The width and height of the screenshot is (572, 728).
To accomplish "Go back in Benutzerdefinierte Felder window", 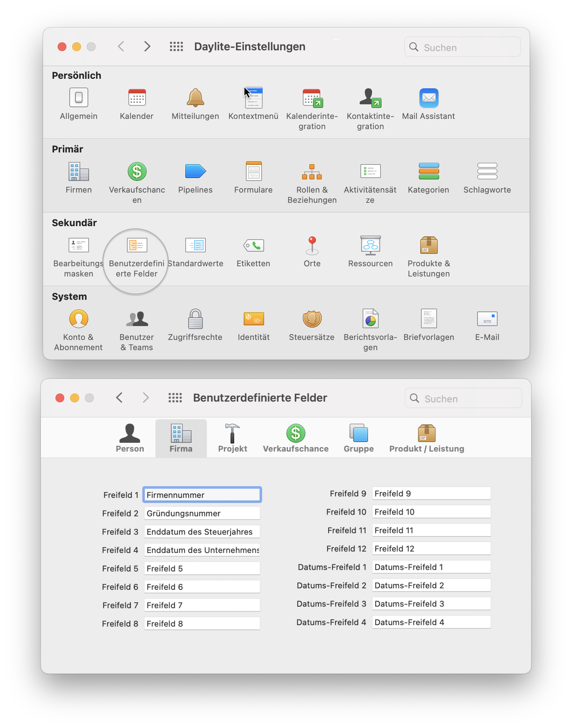I will tap(119, 398).
